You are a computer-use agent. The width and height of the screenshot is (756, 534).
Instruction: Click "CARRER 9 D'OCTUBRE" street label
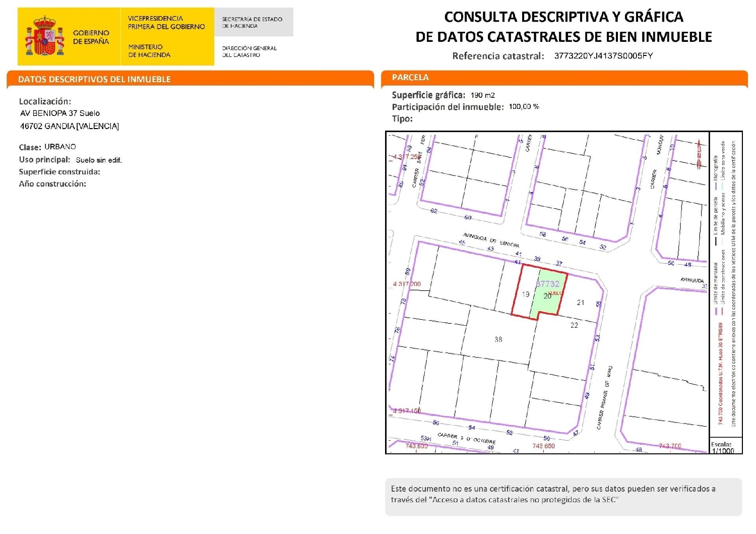[466, 438]
